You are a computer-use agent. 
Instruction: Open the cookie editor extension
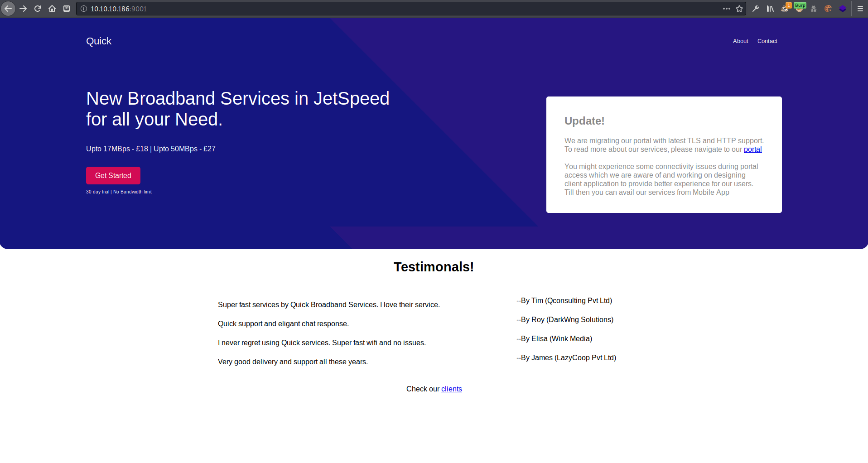click(x=828, y=9)
